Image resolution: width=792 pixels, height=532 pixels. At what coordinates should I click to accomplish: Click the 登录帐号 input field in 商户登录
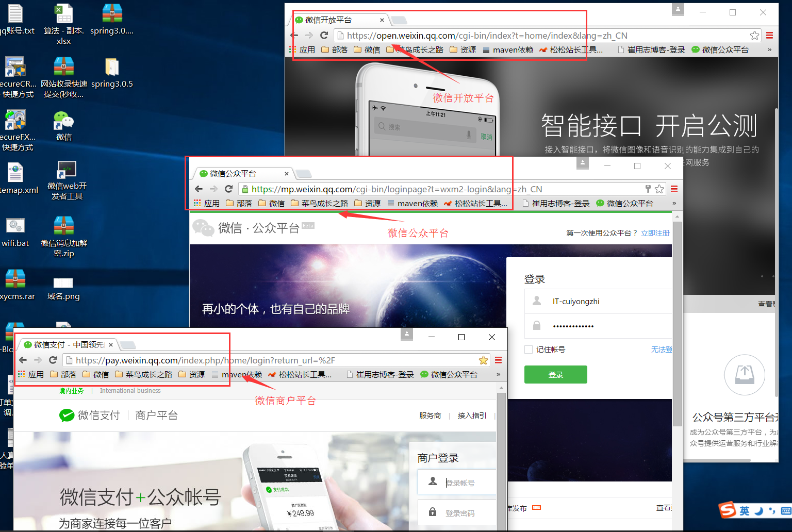pyautogui.click(x=467, y=483)
